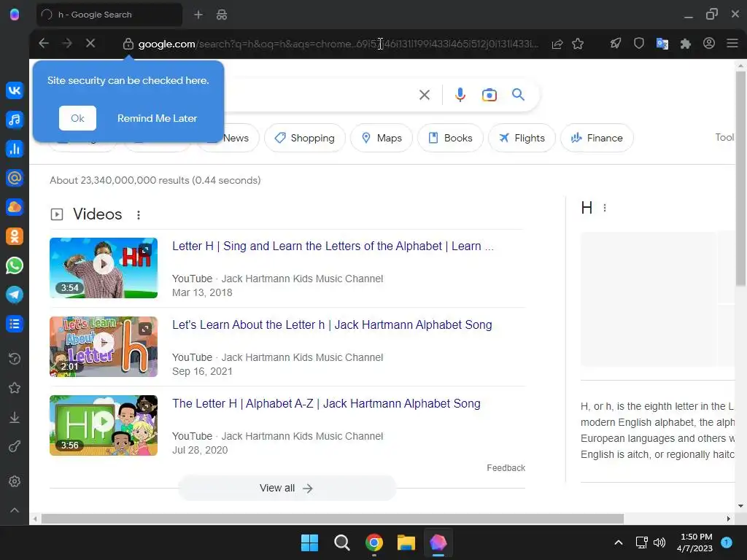
Task: Open the volume control in tray
Action: coord(659,542)
